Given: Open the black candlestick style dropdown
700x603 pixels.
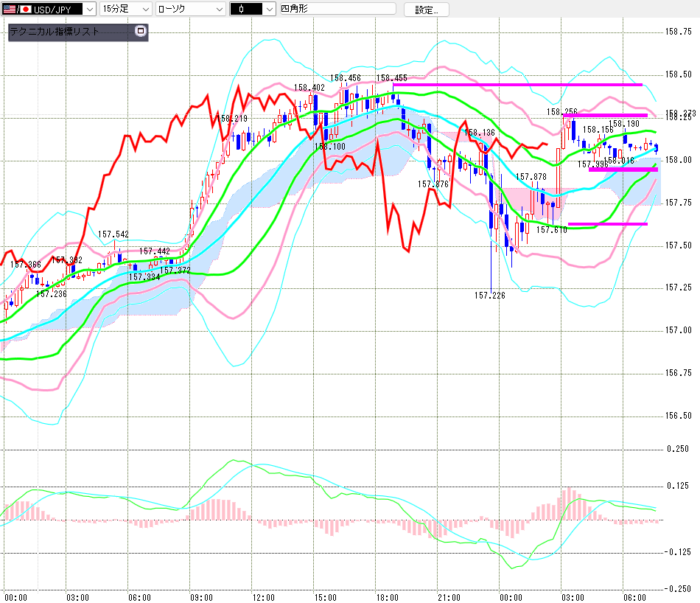Looking at the screenshot, I should 253,9.
